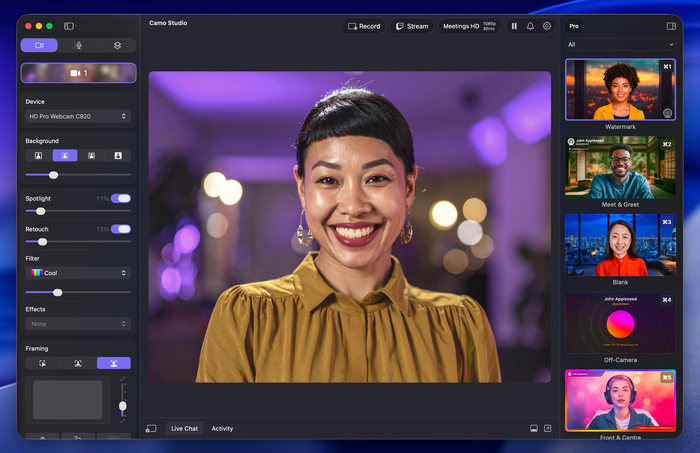Open the All scenes category dropdown
Viewport: 700px width, 453px height.
[620, 45]
